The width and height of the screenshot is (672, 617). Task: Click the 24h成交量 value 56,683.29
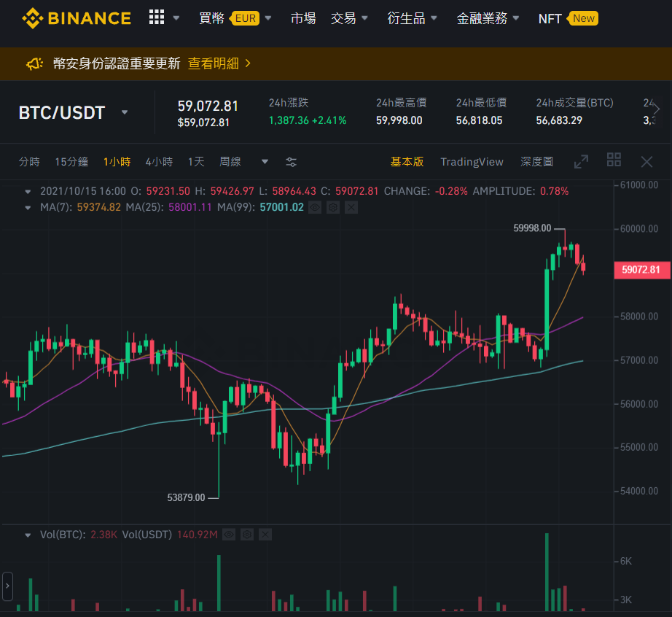559,120
